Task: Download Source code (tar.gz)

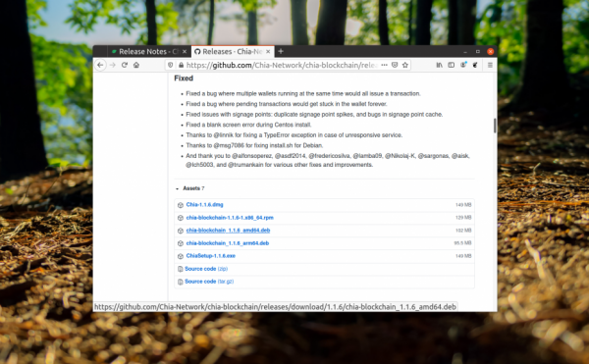Action: (x=209, y=282)
